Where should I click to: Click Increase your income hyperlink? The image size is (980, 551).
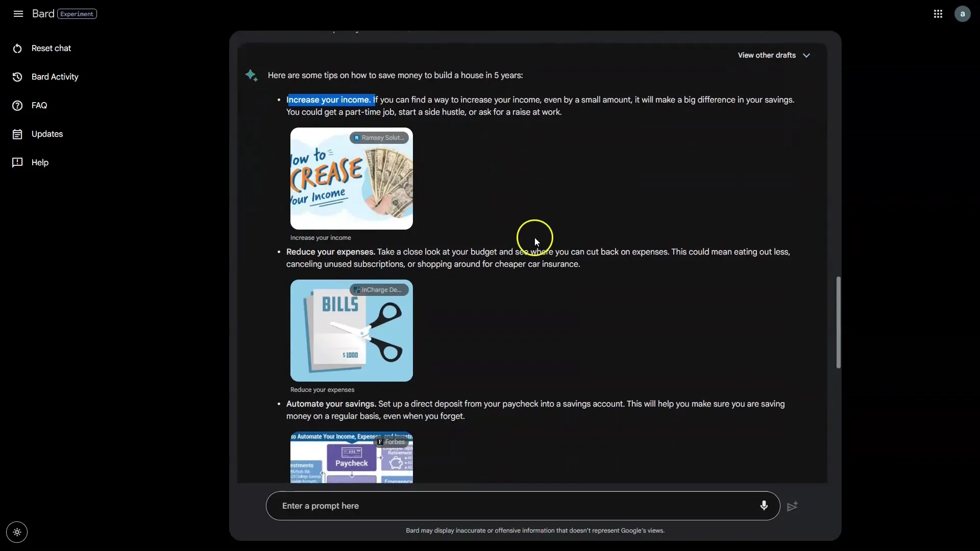click(328, 99)
